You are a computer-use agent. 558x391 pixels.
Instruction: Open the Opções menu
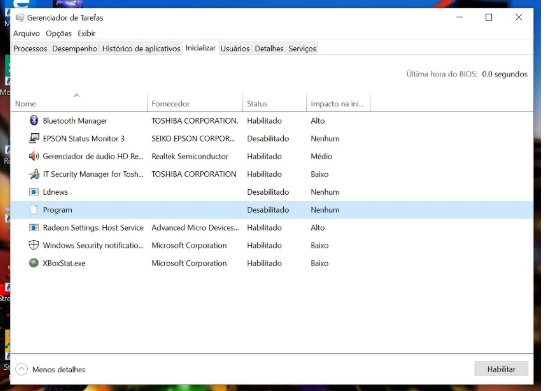(x=58, y=33)
